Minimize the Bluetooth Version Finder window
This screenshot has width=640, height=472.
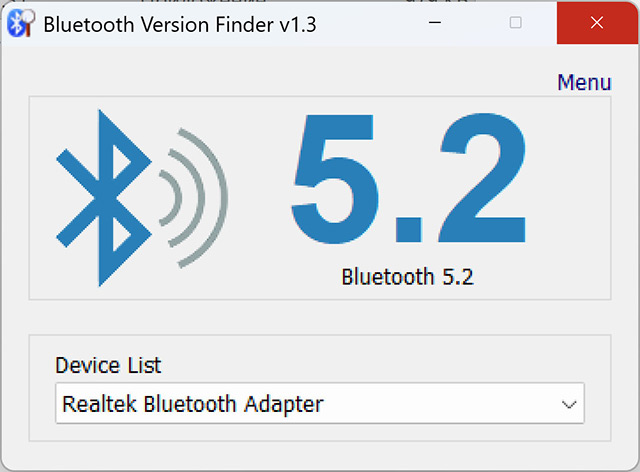tap(435, 22)
